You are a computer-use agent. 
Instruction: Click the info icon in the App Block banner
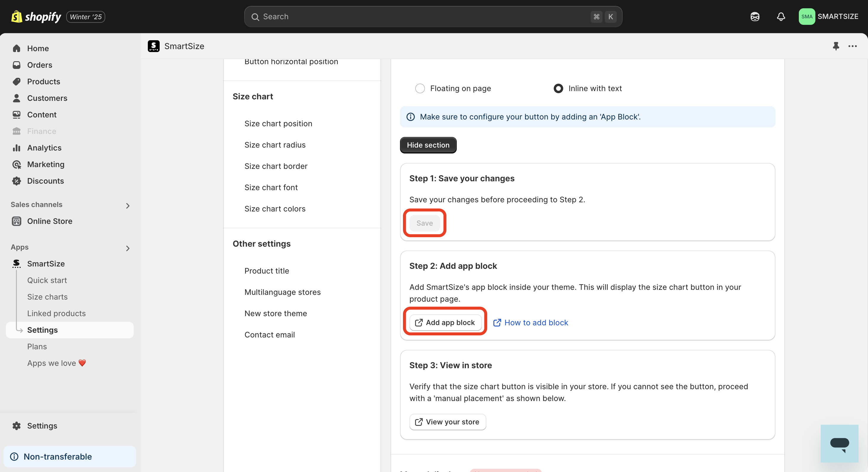click(410, 117)
